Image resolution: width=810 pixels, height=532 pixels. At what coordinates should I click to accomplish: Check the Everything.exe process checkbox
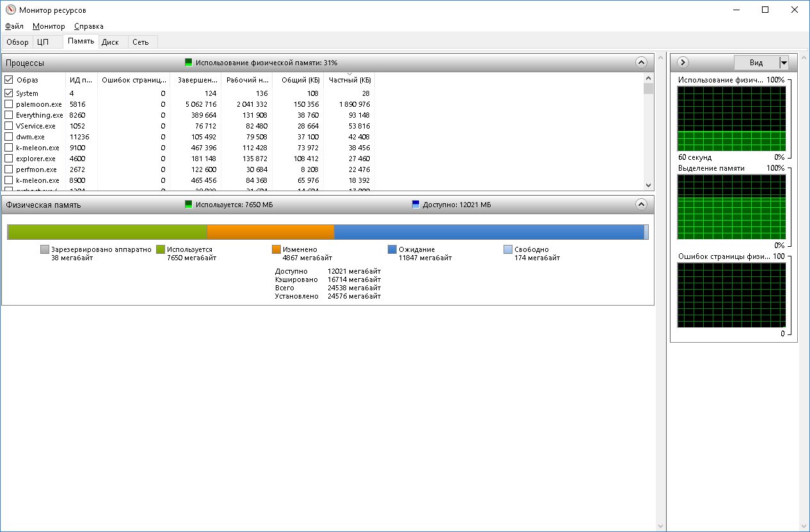point(9,115)
